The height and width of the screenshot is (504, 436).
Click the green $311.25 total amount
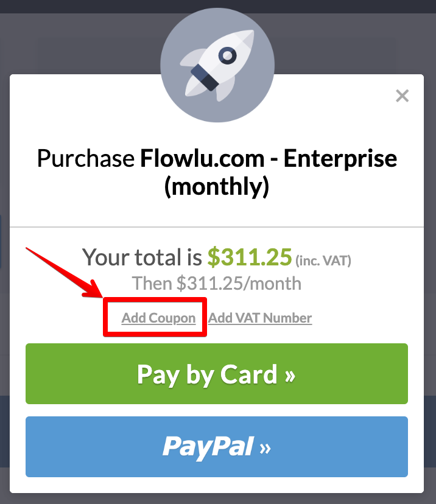pyautogui.click(x=250, y=257)
